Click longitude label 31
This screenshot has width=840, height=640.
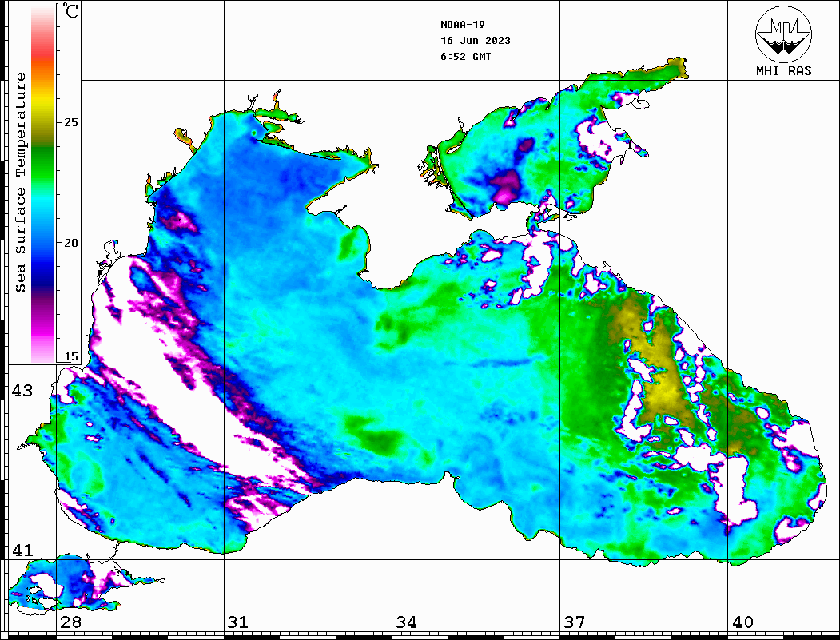click(238, 622)
